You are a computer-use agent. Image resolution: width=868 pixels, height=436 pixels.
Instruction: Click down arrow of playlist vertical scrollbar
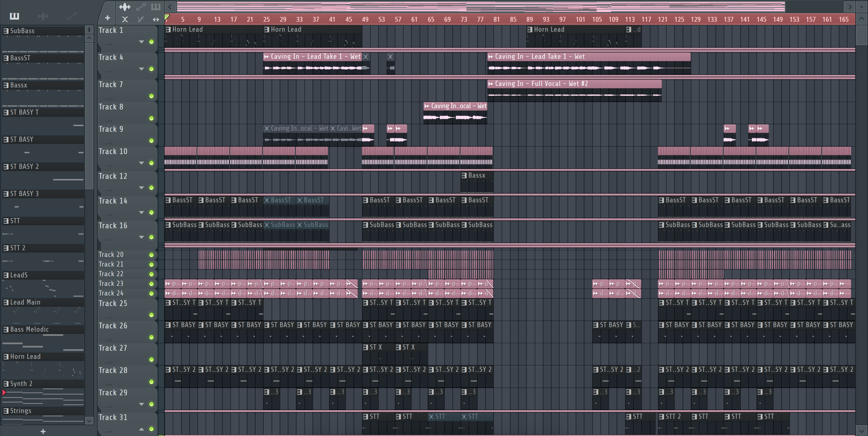pos(861,431)
